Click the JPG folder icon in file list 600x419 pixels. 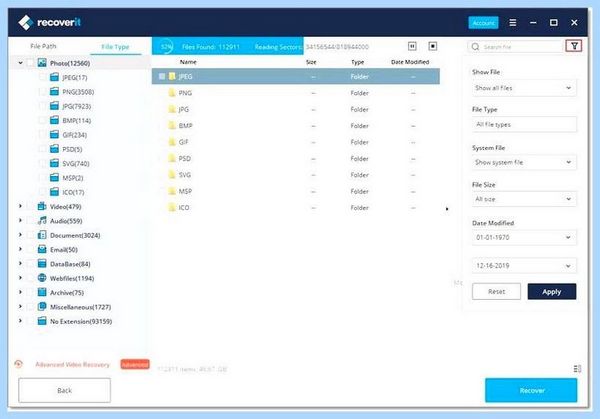click(172, 109)
